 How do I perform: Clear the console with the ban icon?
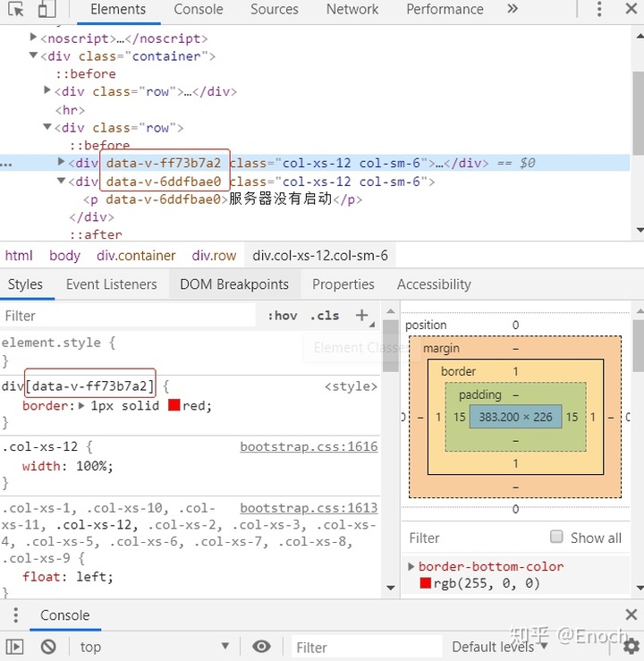(x=48, y=647)
